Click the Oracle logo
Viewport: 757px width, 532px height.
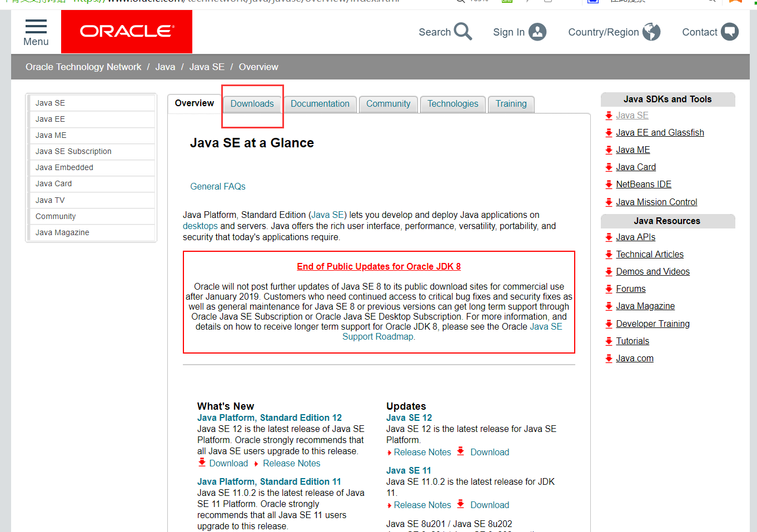pyautogui.click(x=127, y=31)
